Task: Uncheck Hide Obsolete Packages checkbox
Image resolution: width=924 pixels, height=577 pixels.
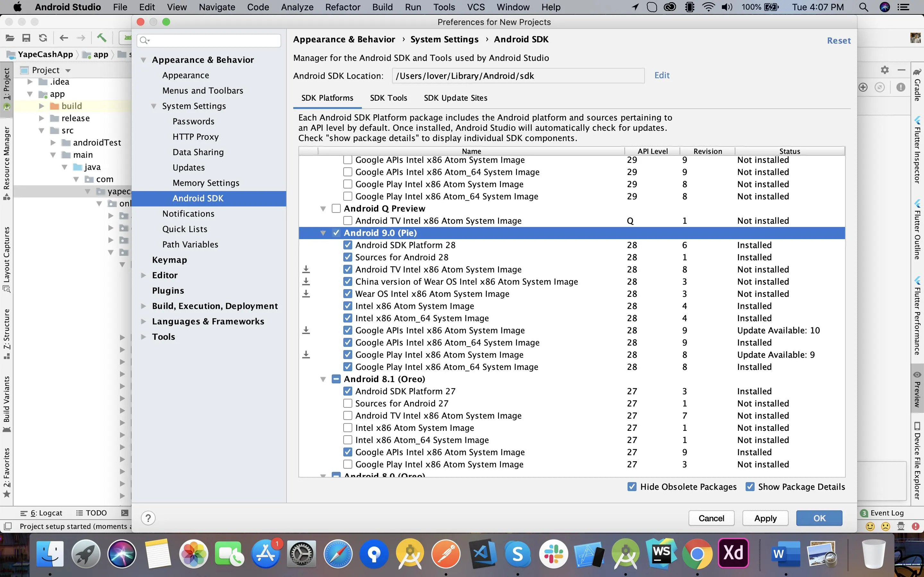Action: pyautogui.click(x=632, y=487)
